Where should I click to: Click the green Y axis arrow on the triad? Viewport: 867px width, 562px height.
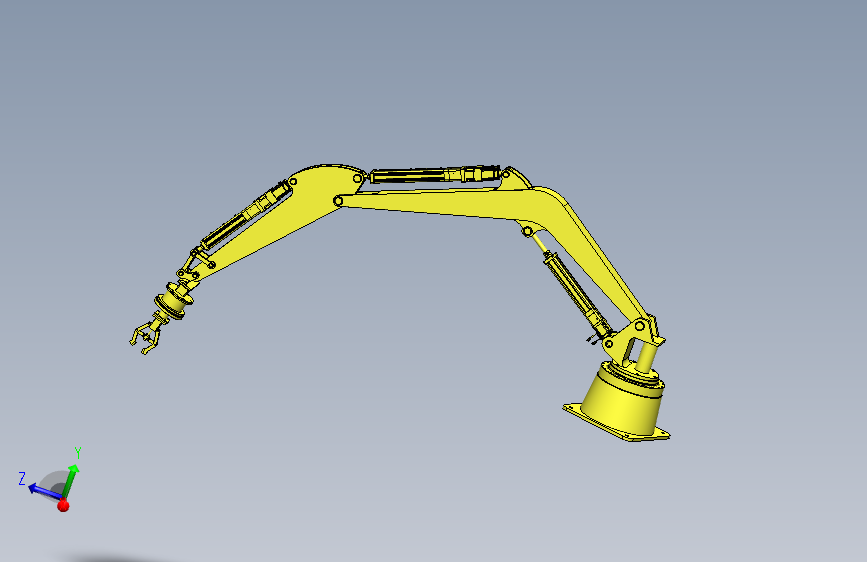tap(70, 481)
